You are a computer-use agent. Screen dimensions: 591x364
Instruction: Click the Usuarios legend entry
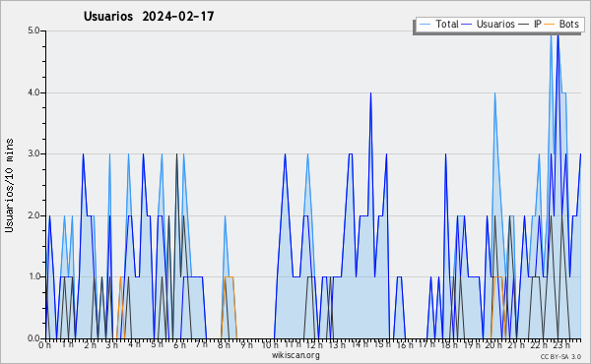click(x=489, y=24)
